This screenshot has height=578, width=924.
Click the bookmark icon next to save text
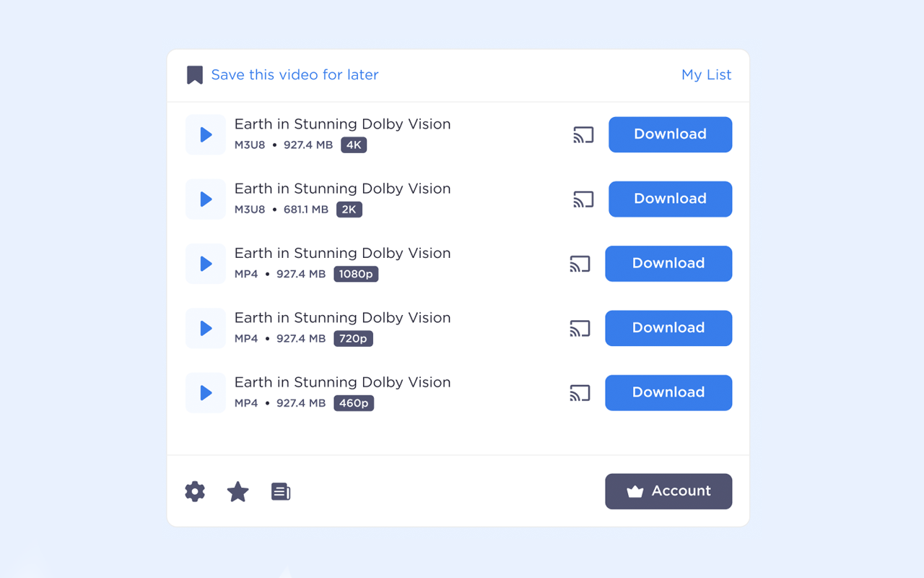point(194,74)
